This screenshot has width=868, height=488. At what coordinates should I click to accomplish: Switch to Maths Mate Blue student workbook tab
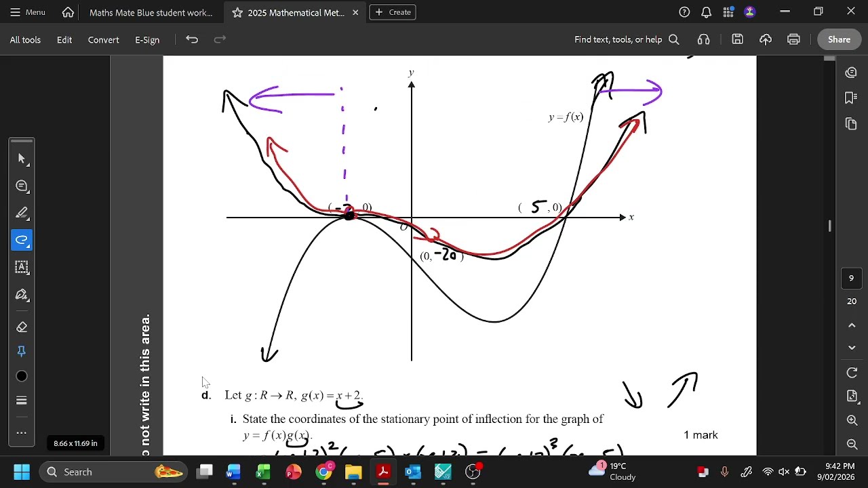point(151,12)
